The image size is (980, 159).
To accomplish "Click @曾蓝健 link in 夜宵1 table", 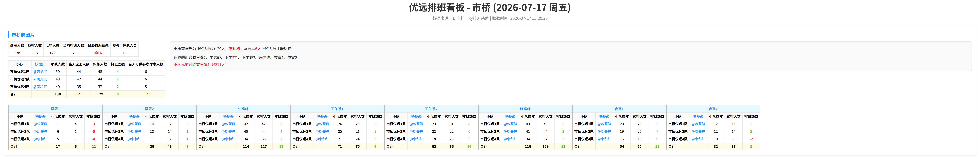I will 604,124.
